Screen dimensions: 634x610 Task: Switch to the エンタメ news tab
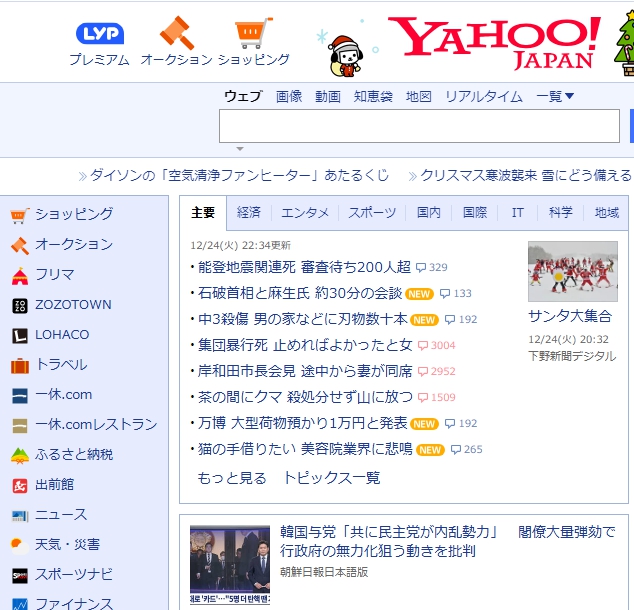click(305, 213)
